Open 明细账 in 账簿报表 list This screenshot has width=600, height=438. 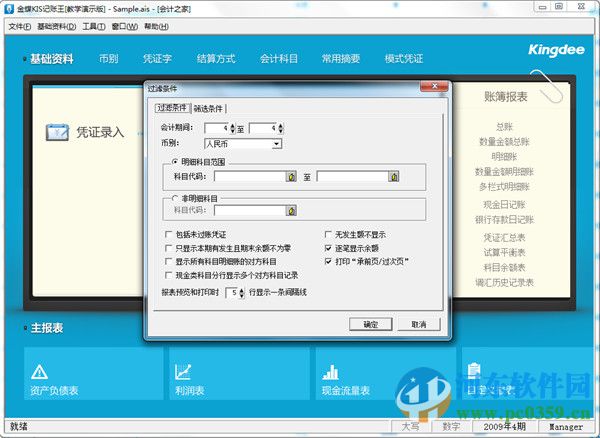tap(504, 156)
